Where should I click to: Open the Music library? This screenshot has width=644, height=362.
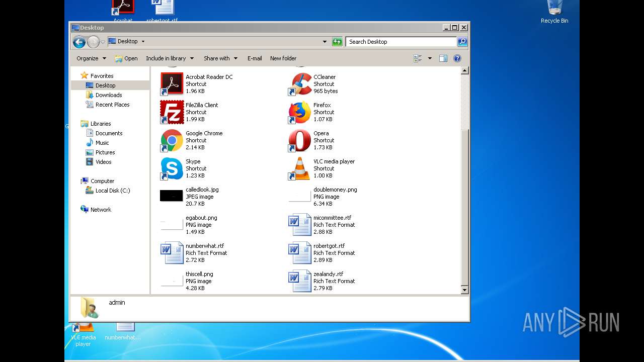tap(102, 143)
